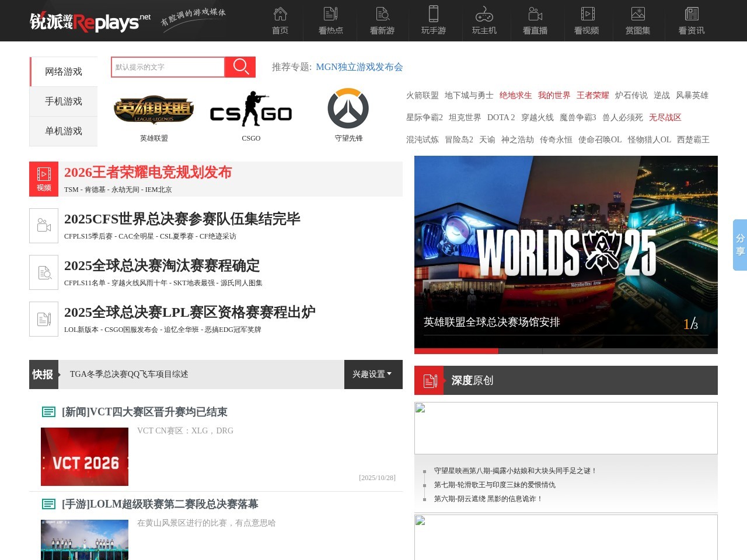Screen dimensions: 747x560
Task: Open the 绝地求生 game link
Action: pos(515,95)
